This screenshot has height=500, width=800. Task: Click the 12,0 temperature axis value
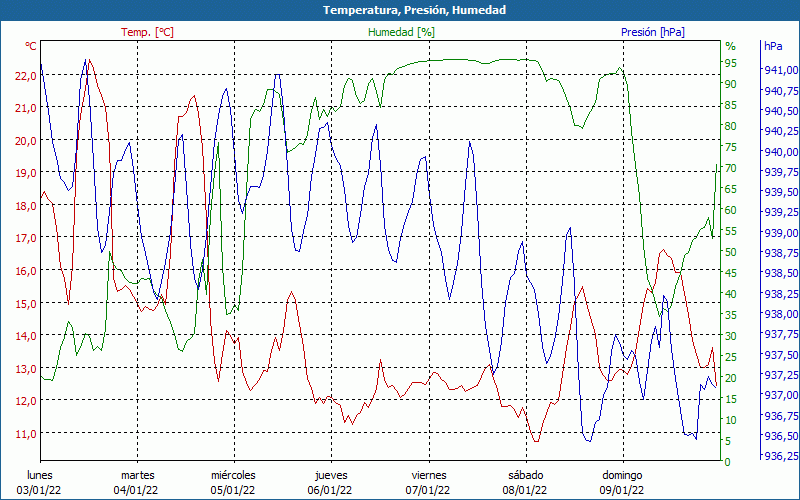click(x=26, y=401)
